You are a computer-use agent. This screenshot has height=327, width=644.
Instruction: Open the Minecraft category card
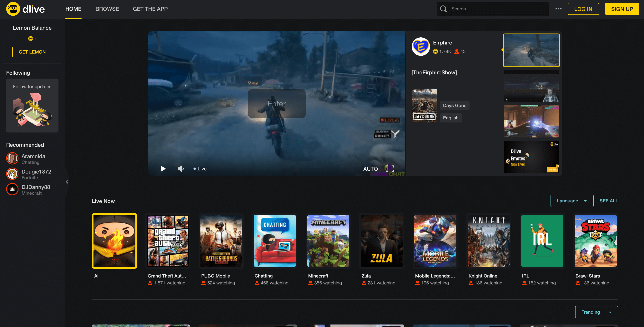328,241
